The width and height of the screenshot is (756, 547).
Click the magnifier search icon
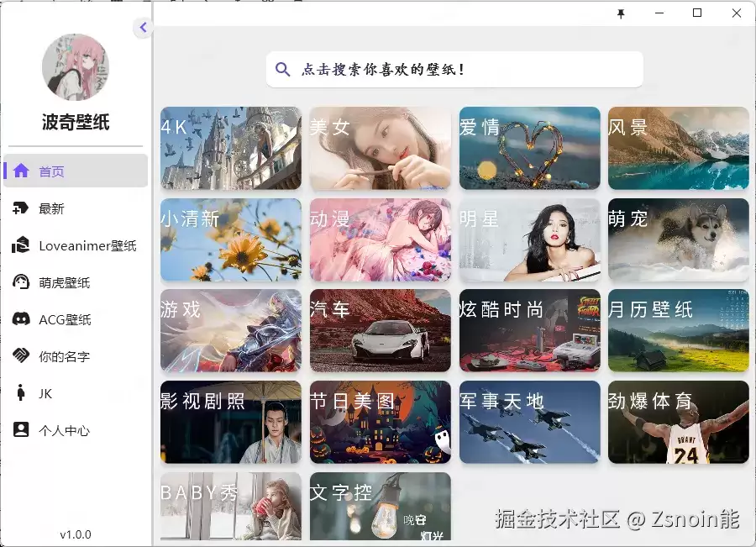pyautogui.click(x=283, y=70)
